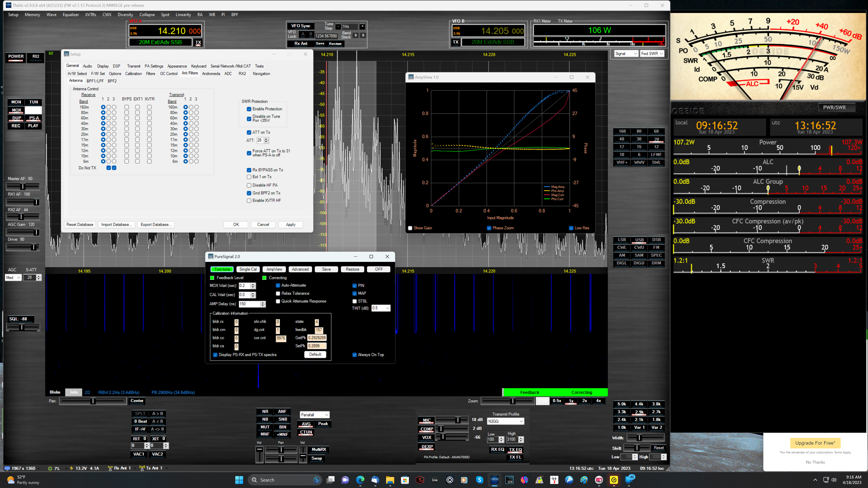
Task: Click the CPU usage 7% icon in status bar
Action: [50, 469]
